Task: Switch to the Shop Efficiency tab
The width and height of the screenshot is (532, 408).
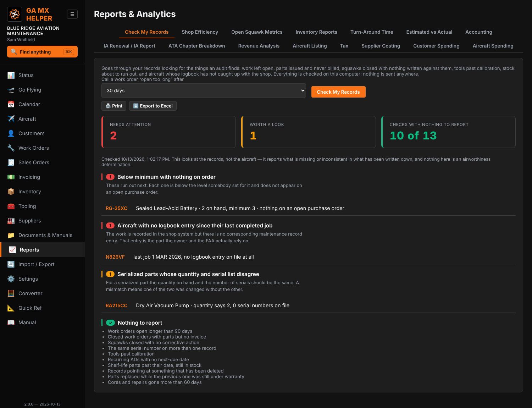Action: tap(200, 32)
